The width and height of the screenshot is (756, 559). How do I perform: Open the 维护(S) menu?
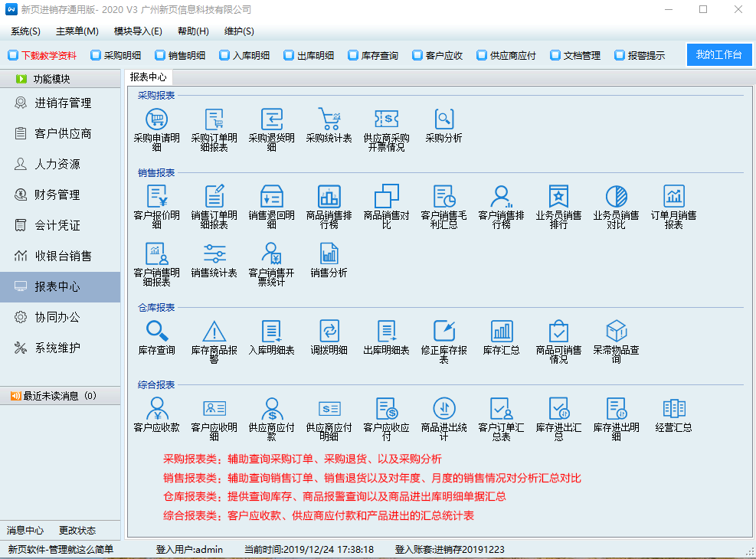239,31
